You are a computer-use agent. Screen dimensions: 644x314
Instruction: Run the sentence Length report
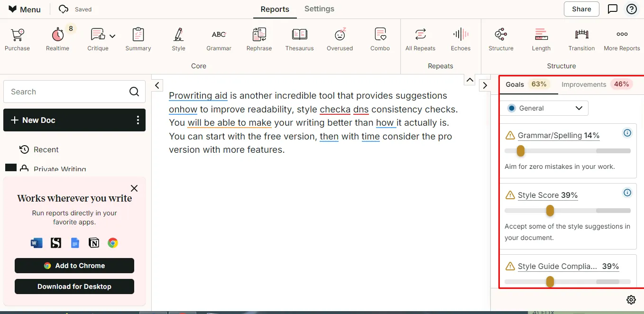(542, 39)
